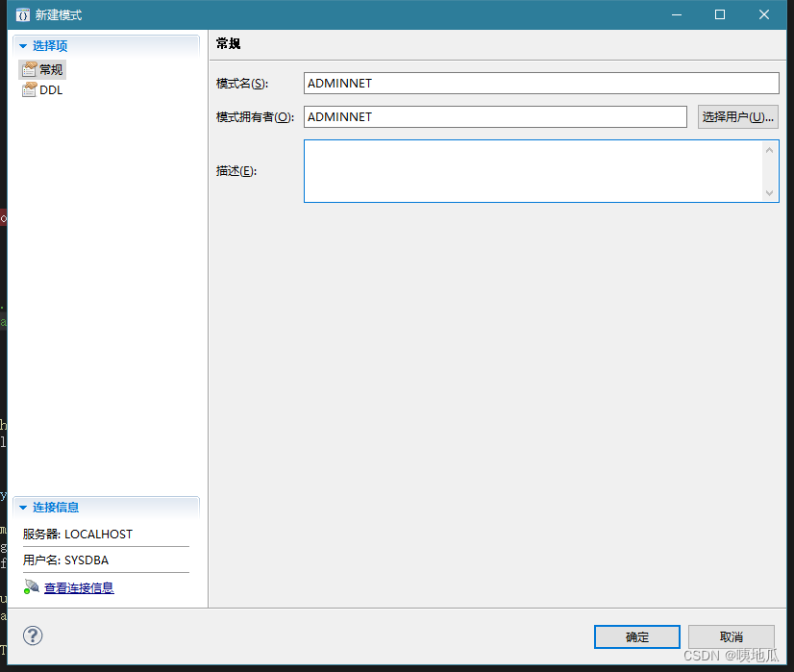The height and width of the screenshot is (672, 794).
Task: Click the connection status icon beside 查看连接信息
Action: click(28, 586)
